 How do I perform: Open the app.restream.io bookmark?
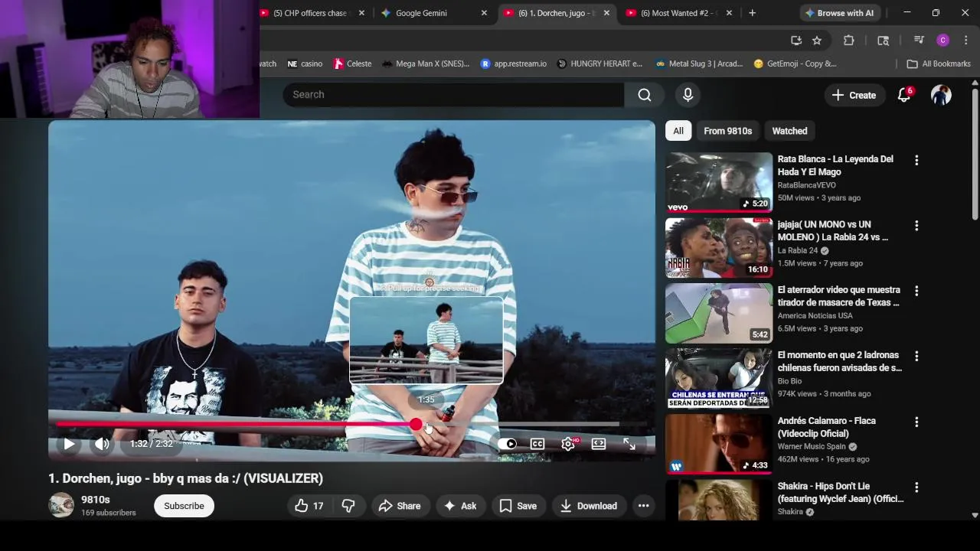pos(513,64)
